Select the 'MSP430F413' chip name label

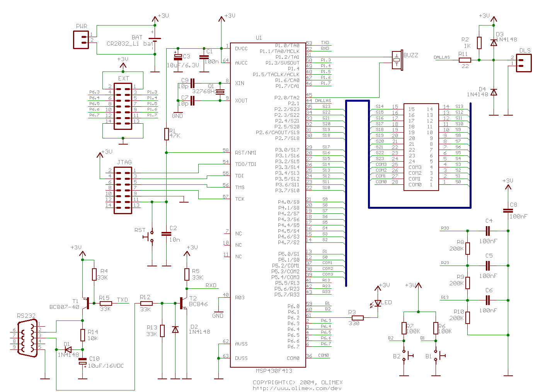coord(274,371)
